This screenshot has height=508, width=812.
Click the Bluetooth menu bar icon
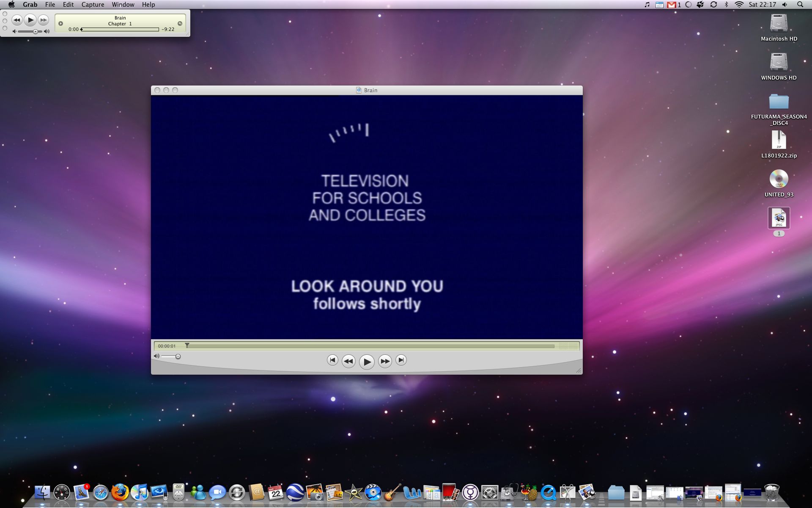coord(727,5)
